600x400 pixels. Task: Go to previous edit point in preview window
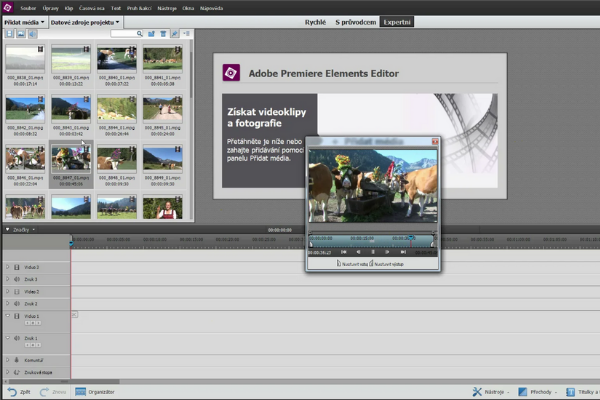click(344, 252)
